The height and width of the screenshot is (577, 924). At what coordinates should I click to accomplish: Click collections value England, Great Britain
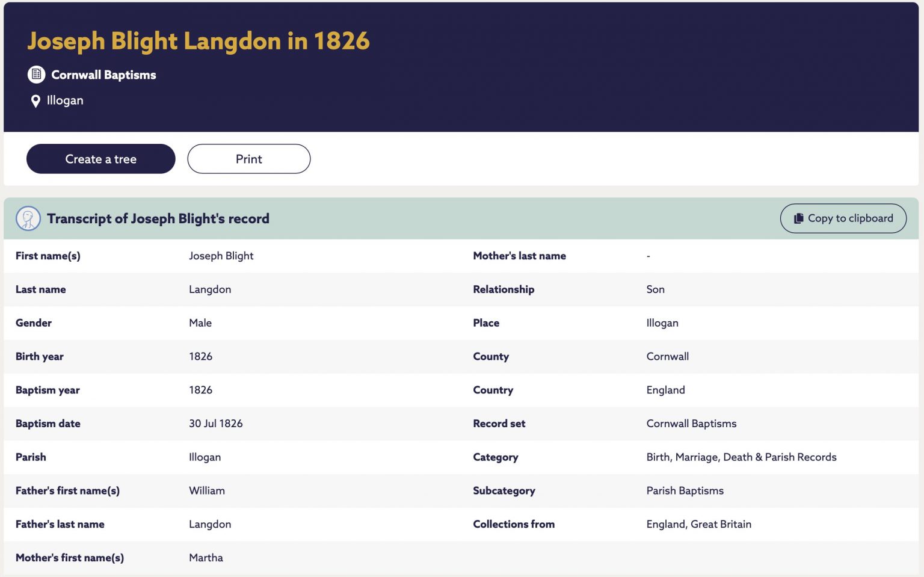point(698,524)
